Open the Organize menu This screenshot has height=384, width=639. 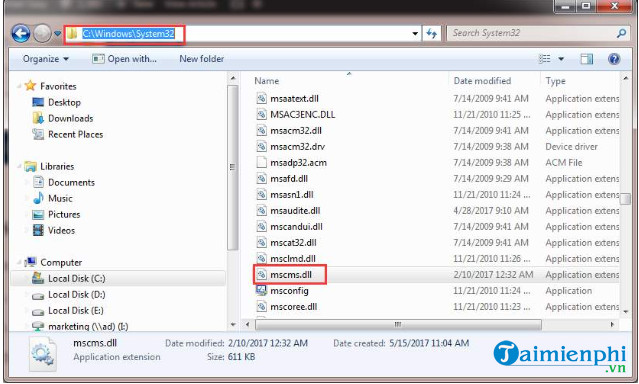pyautogui.click(x=46, y=59)
